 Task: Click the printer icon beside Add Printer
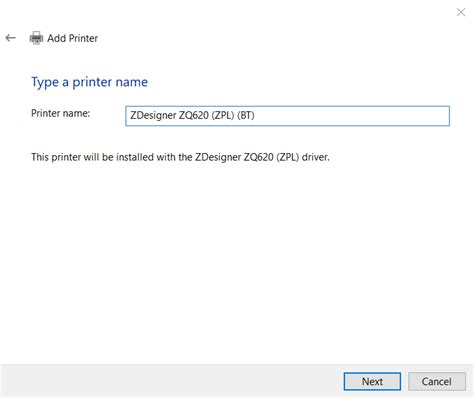pos(36,38)
